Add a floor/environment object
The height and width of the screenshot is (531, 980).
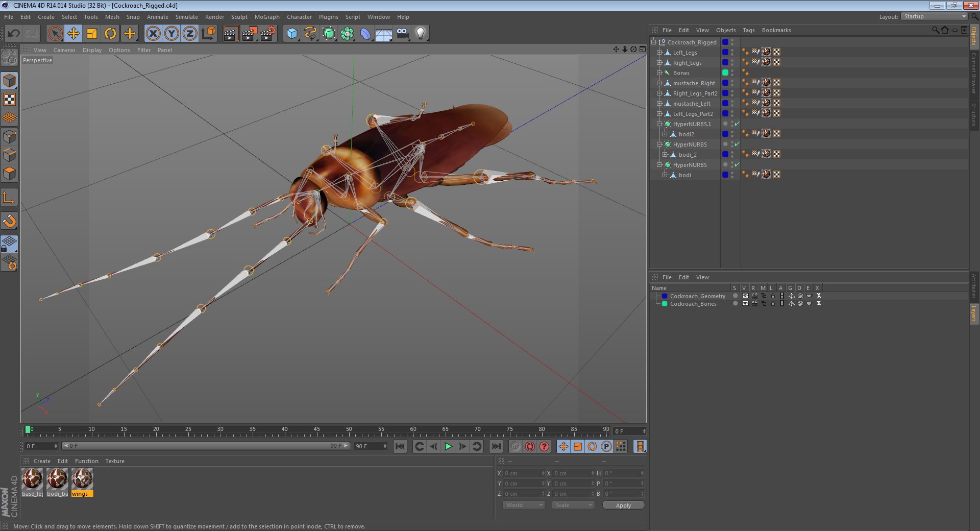click(384, 34)
